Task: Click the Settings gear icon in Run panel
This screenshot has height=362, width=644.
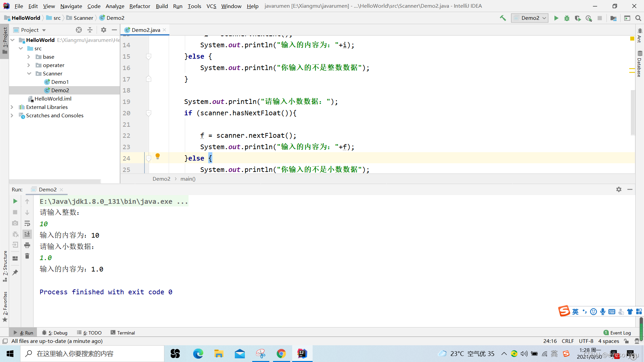Action: click(x=619, y=189)
